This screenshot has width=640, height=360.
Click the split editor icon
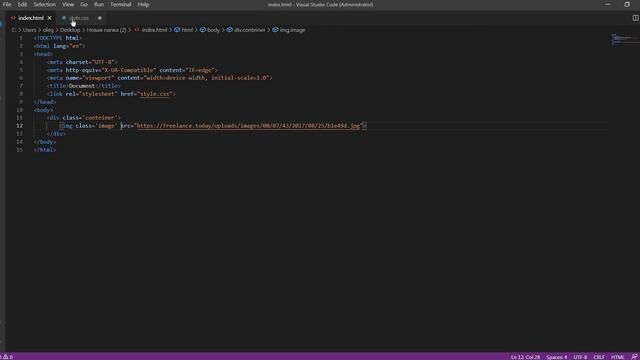pyautogui.click(x=635, y=18)
